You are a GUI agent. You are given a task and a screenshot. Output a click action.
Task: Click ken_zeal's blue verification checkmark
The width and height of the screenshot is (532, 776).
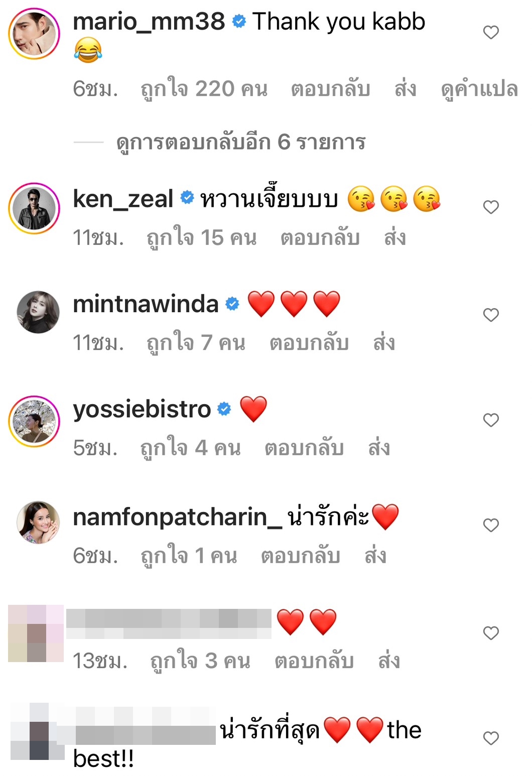pyautogui.click(x=187, y=198)
